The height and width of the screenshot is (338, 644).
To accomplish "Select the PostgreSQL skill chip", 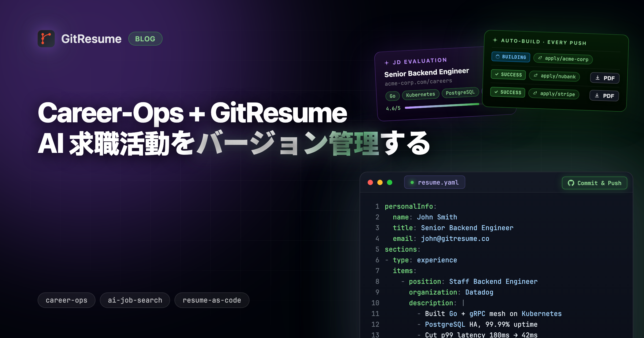I will click(460, 93).
